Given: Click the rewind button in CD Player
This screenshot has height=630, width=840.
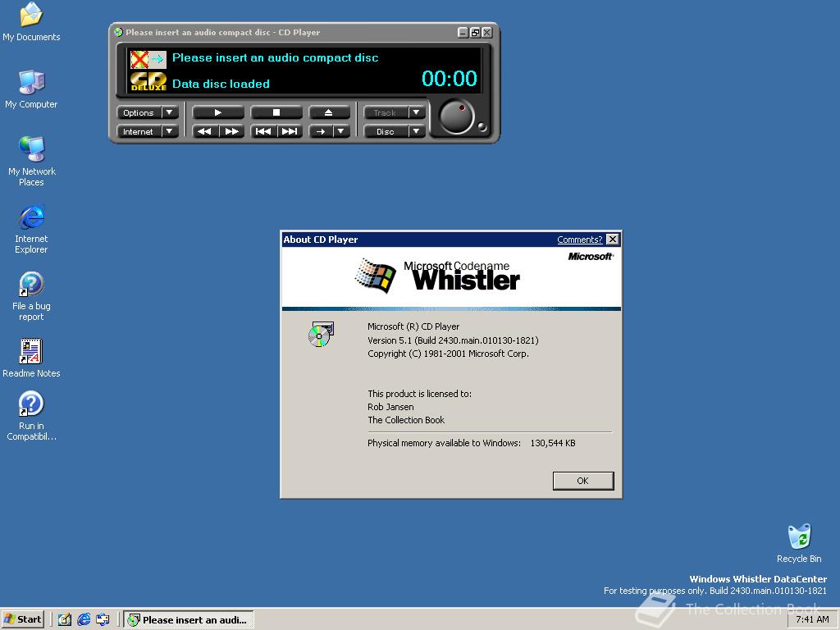Looking at the screenshot, I should [205, 131].
